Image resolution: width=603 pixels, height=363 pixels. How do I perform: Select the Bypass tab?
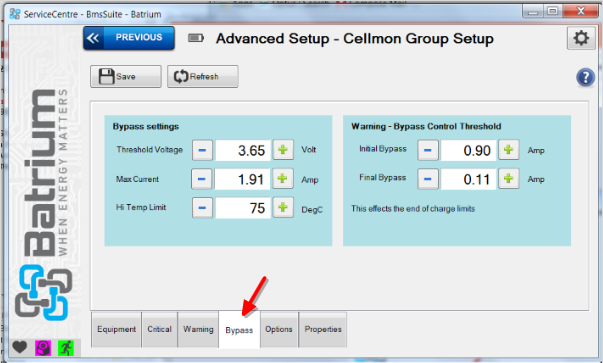click(239, 330)
